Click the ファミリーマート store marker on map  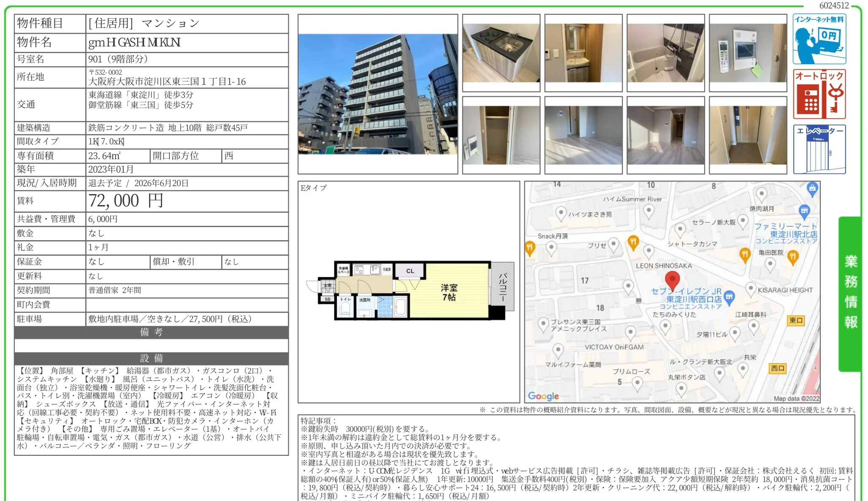click(x=804, y=210)
